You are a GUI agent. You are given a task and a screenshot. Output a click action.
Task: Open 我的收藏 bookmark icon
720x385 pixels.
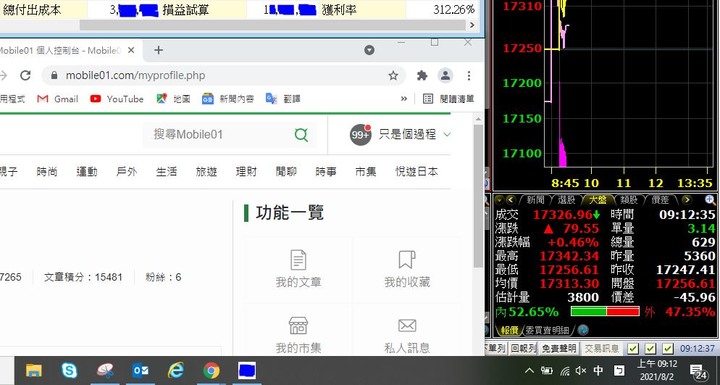point(407,260)
